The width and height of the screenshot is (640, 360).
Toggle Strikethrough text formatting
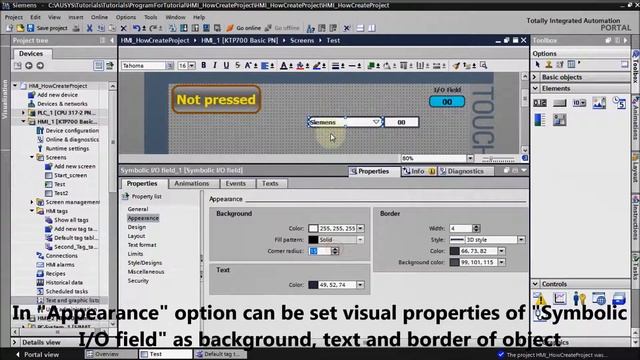pyautogui.click(x=238, y=65)
